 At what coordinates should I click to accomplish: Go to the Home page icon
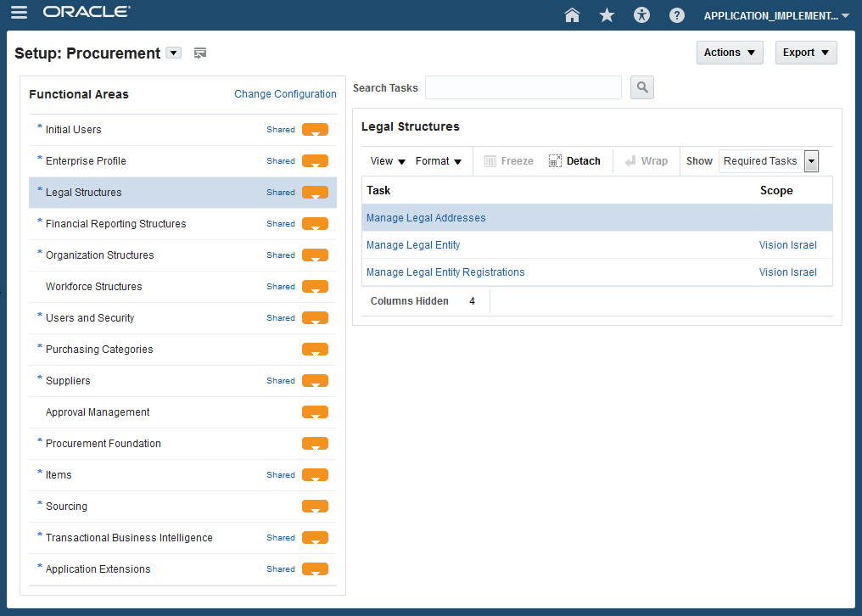[x=572, y=15]
